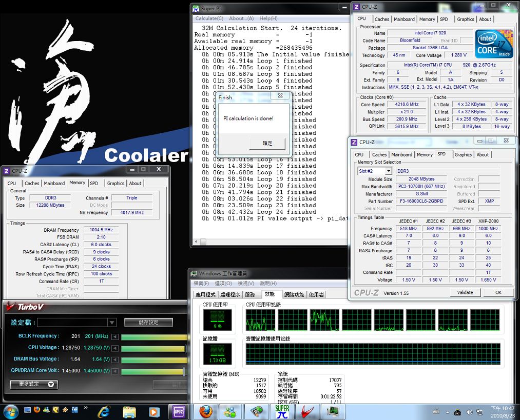Expand TurboV more settings (更多設定) button
Screen dimensions: 520x420
(x=34, y=384)
